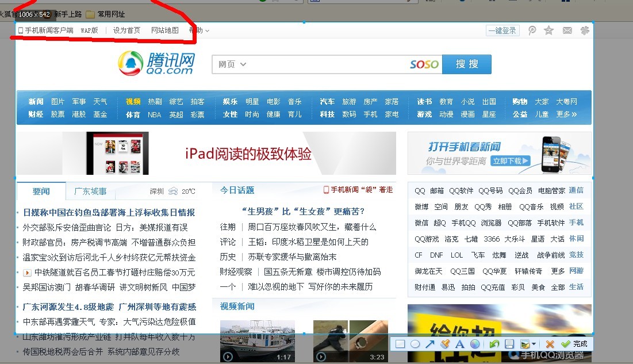Pick the arrow annotation tool
The width and height of the screenshot is (633, 364).
click(x=431, y=344)
